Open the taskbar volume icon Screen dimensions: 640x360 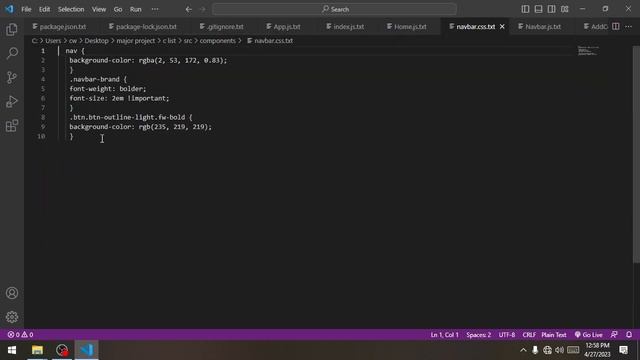click(560, 350)
